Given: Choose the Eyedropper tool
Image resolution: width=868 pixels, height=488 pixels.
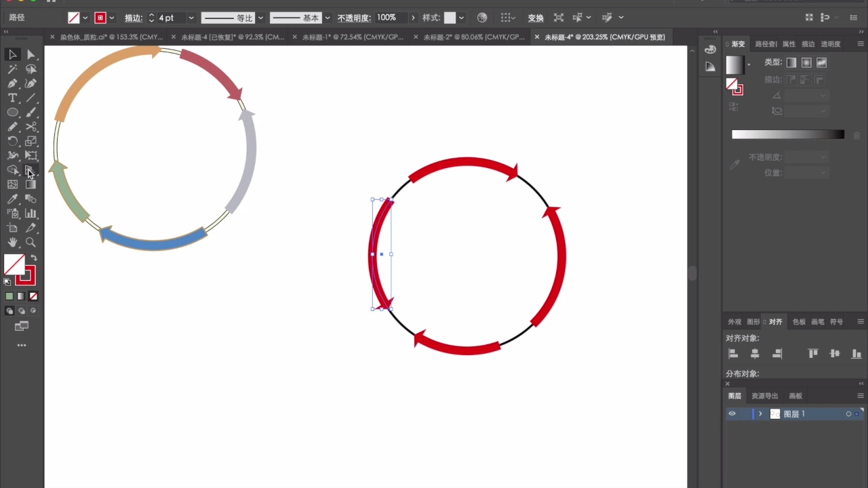Looking at the screenshot, I should point(12,199).
